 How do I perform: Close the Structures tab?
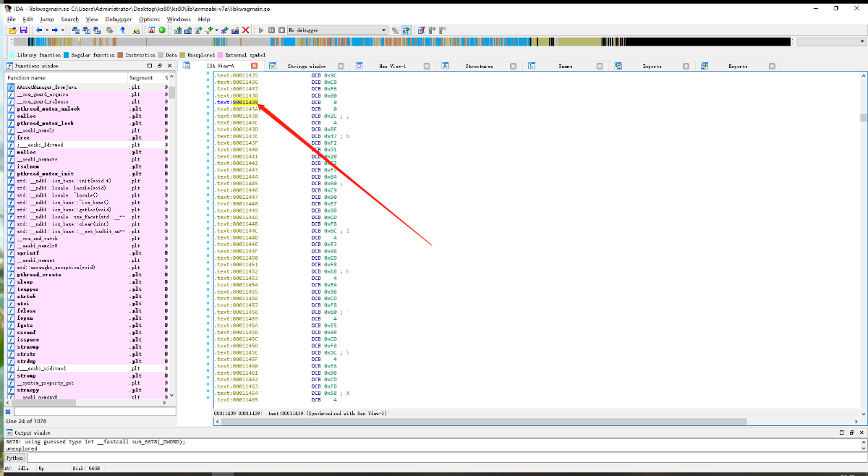pos(513,66)
